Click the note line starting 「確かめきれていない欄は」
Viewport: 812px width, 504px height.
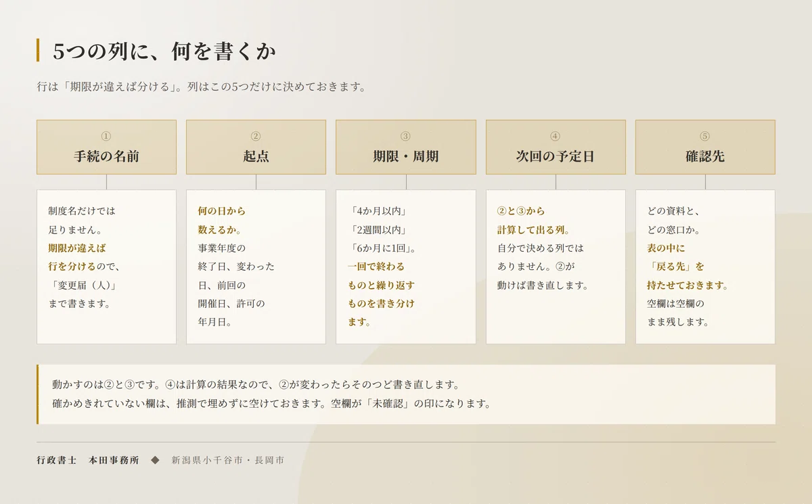pyautogui.click(x=271, y=404)
